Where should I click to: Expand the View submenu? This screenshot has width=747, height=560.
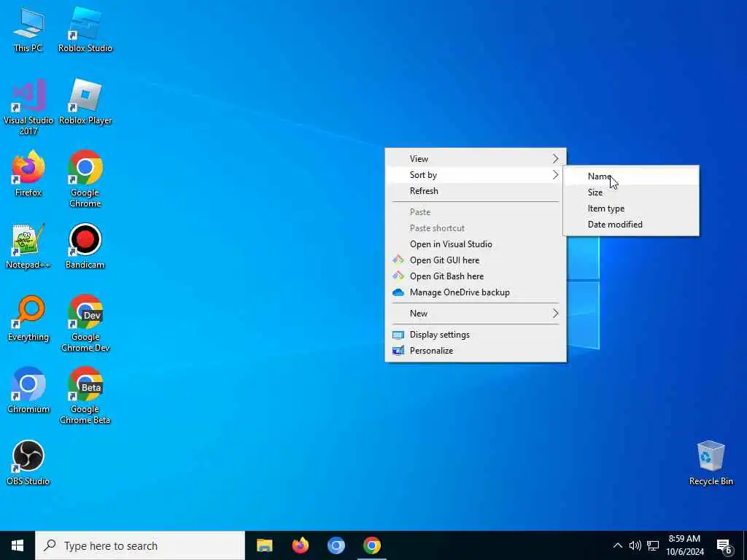[476, 158]
